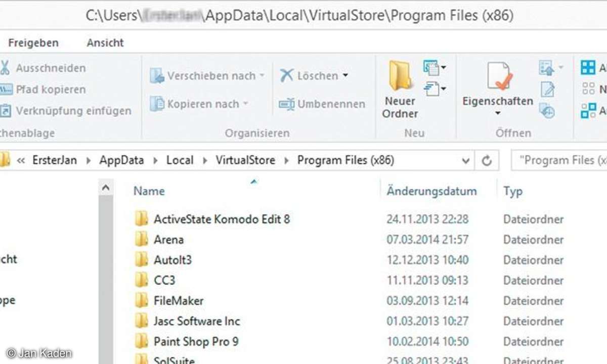607x364 pixels.
Task: Click the edit pencil icon in Öffnen group
Action: point(547,89)
